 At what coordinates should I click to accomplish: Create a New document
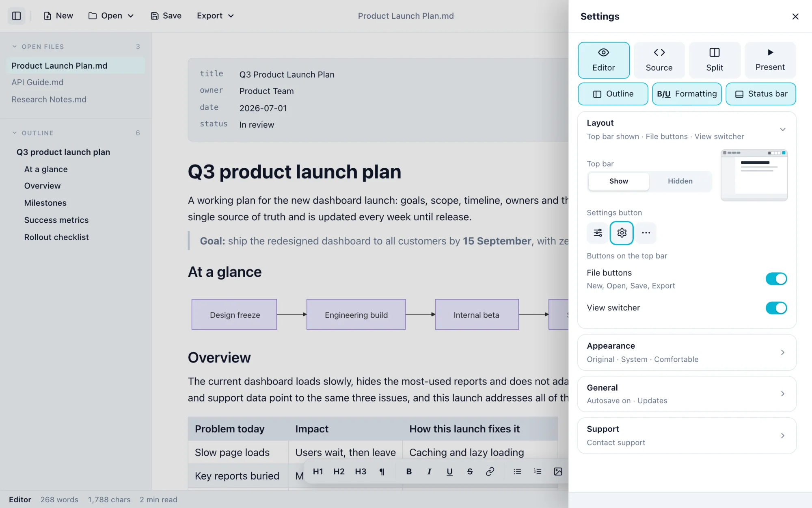pyautogui.click(x=58, y=16)
